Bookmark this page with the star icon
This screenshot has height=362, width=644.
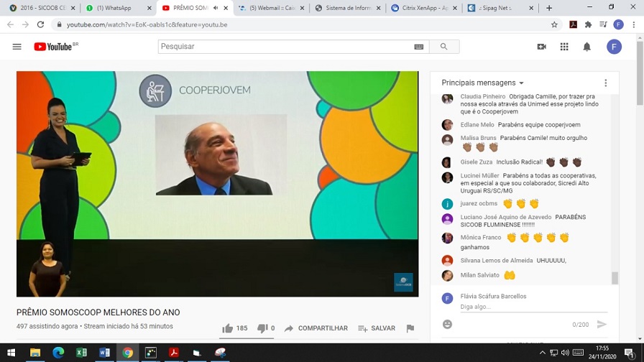coord(554,24)
